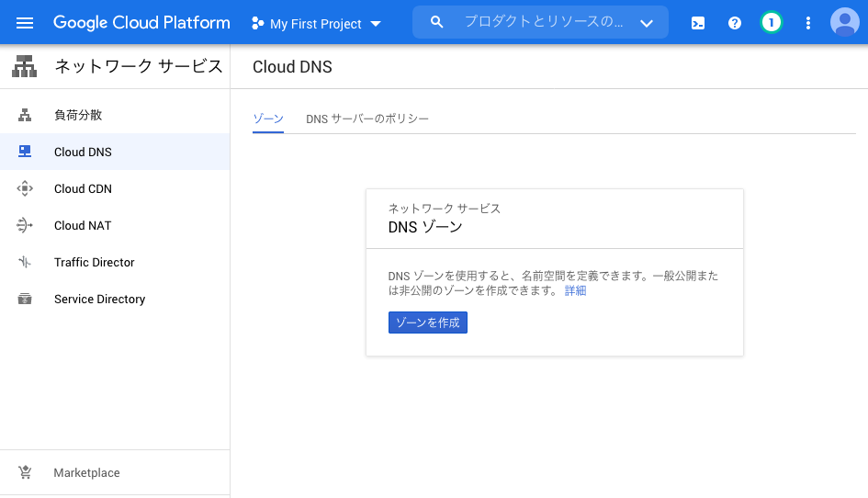This screenshot has height=498, width=868.
Task: Open the 詳細 link
Action: click(x=575, y=290)
